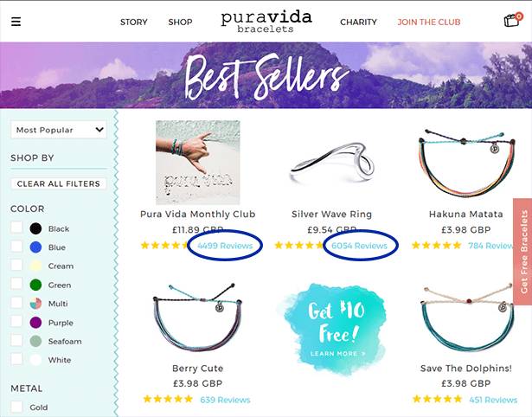Check the Gold metal checkbox
The width and height of the screenshot is (532, 417).
16,407
